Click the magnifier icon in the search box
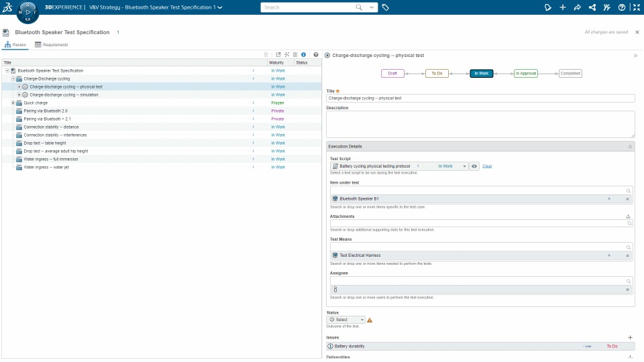The height and width of the screenshot is (362, 644). (359, 7)
